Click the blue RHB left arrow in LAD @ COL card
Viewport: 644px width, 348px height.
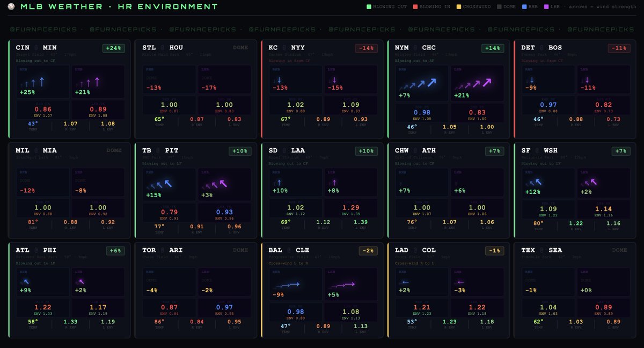click(x=405, y=282)
